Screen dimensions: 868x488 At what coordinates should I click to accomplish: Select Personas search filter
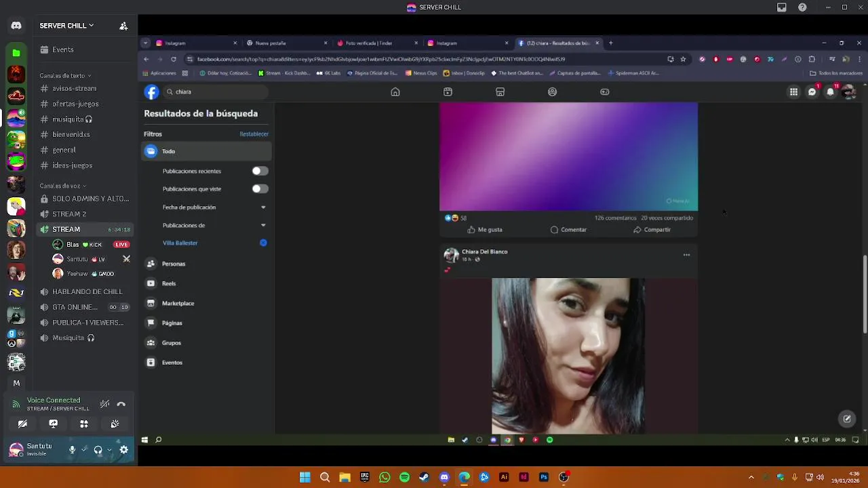point(206,264)
